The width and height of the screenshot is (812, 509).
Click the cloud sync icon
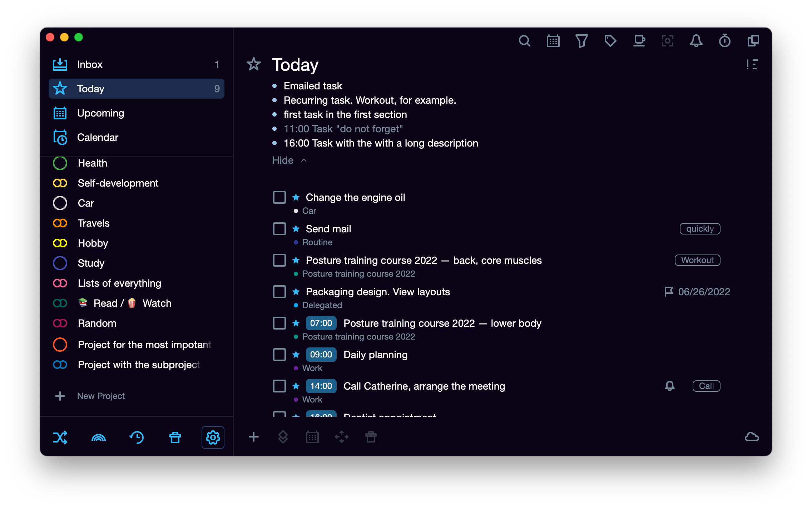(752, 437)
